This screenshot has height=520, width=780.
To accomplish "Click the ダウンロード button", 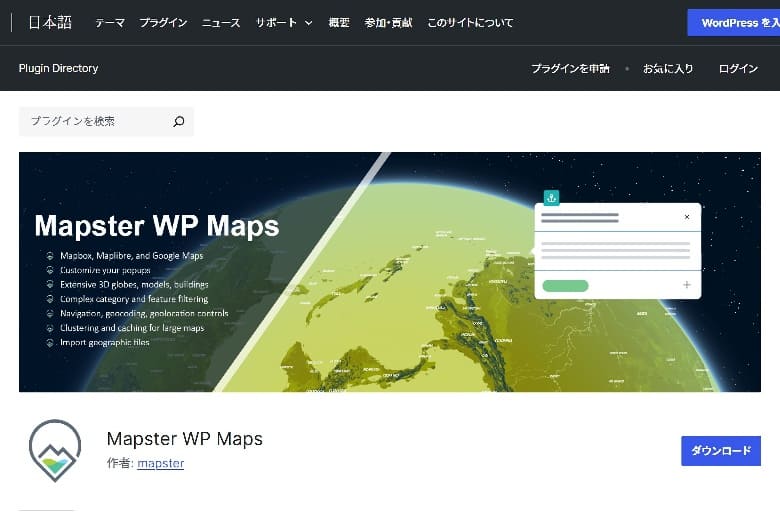I will pos(721,451).
